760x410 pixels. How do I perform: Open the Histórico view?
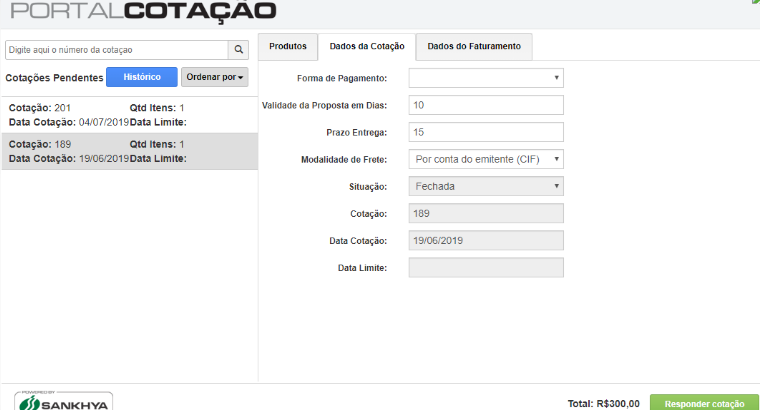point(142,77)
